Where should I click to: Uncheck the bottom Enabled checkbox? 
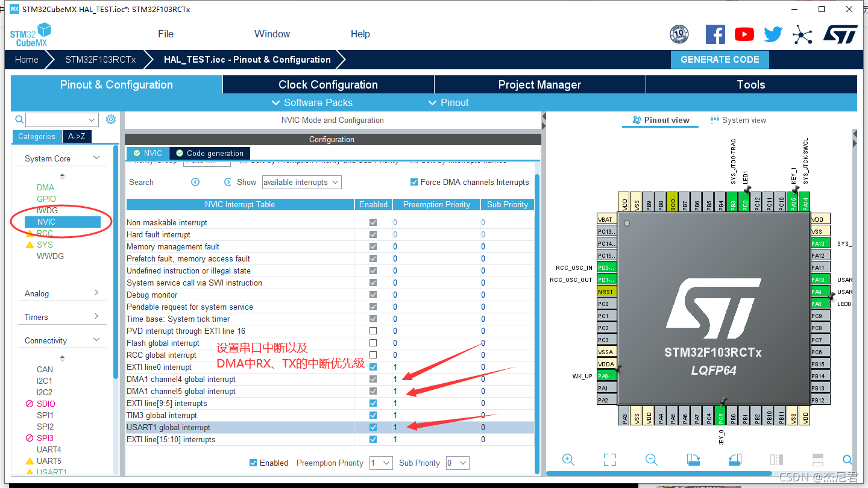point(253,463)
